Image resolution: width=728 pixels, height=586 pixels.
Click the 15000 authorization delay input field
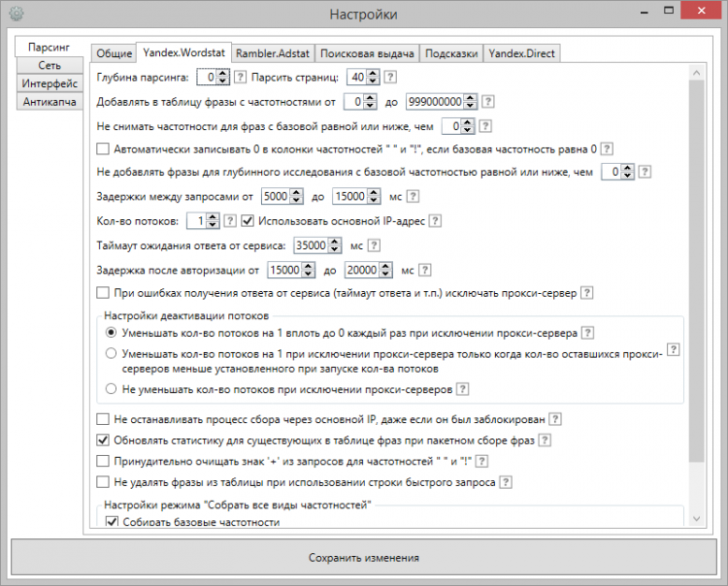coord(284,270)
